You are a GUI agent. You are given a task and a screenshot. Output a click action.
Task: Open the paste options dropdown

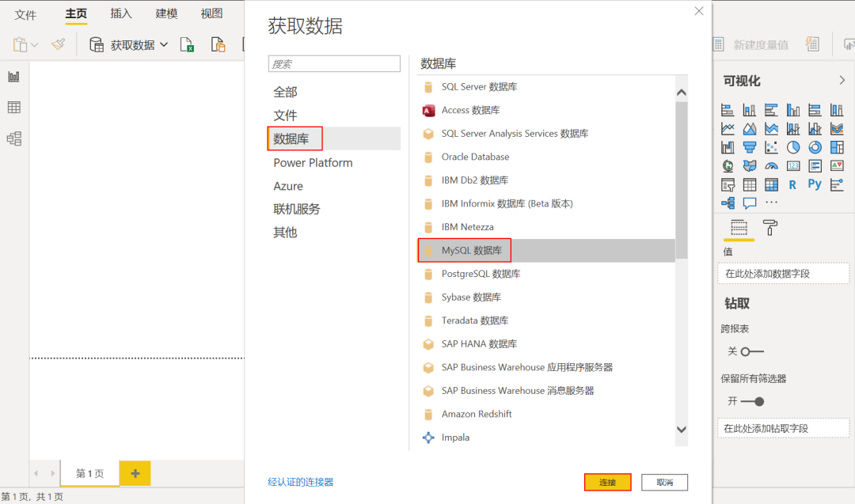(35, 45)
